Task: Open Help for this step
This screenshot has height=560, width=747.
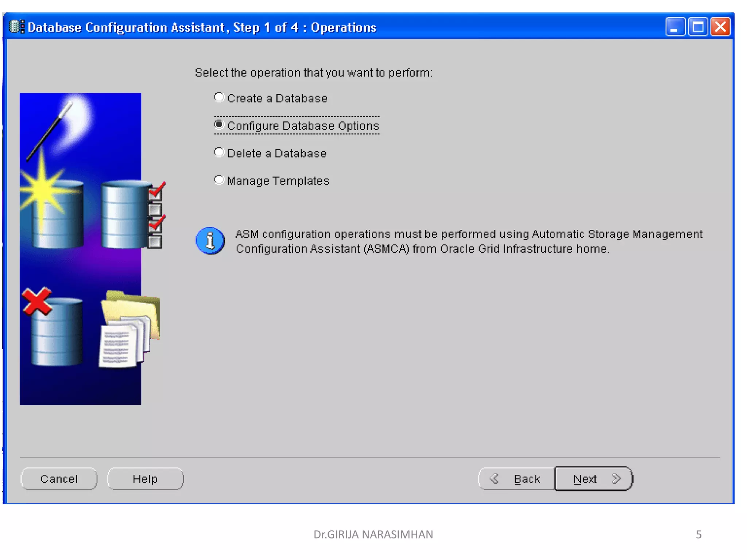Action: point(145,479)
